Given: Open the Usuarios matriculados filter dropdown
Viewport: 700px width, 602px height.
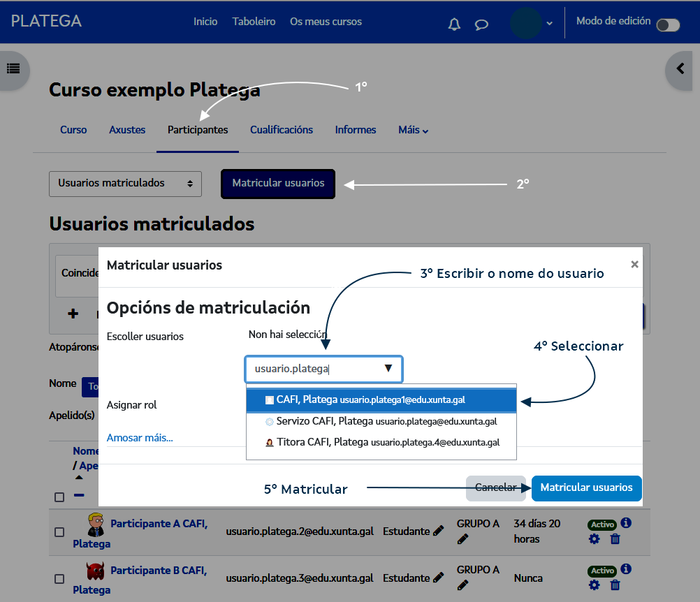Looking at the screenshot, I should click(x=125, y=184).
